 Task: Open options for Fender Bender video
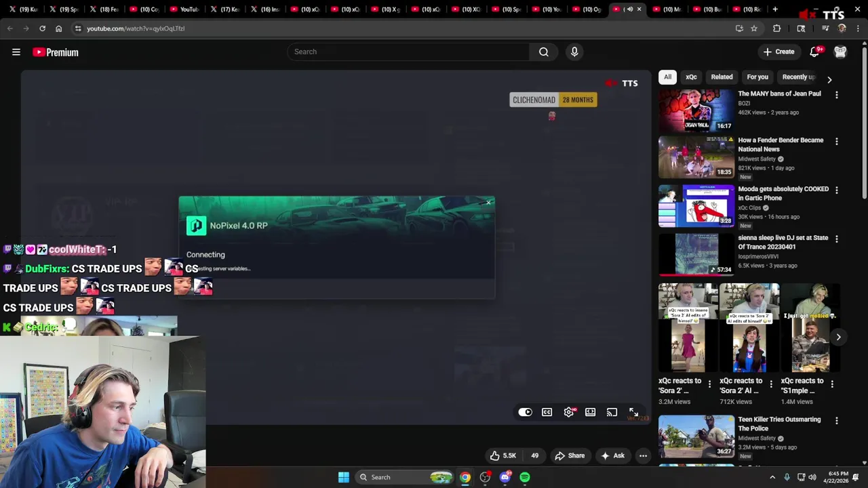(x=836, y=142)
